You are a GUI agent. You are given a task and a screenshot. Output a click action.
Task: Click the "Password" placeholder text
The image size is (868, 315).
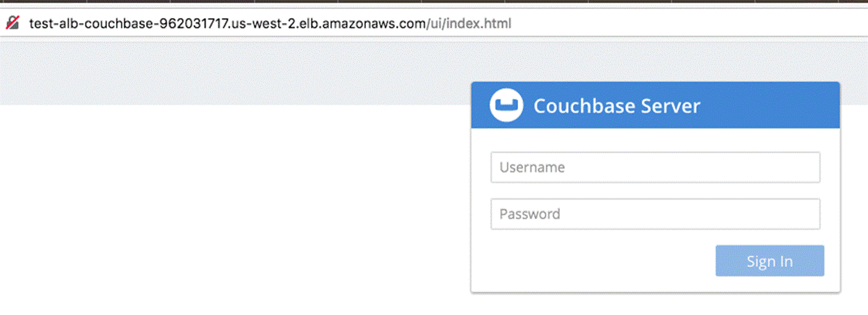click(530, 214)
